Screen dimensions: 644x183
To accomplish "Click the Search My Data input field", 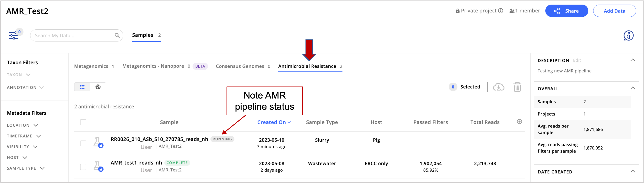I will click(x=72, y=36).
